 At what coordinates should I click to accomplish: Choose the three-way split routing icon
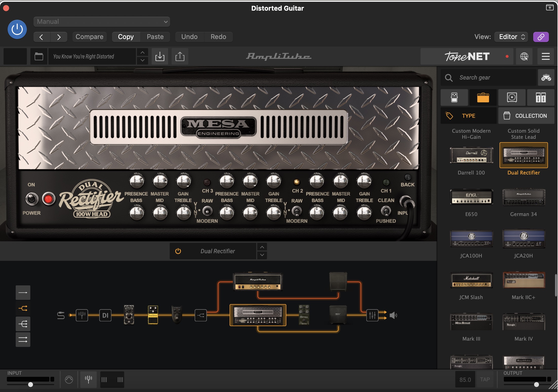[23, 324]
